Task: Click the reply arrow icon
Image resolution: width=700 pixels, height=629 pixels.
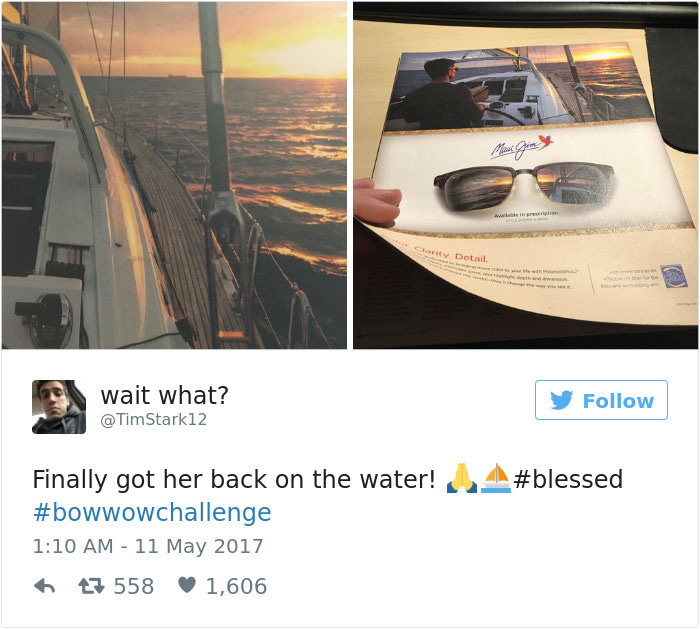Action: pos(45,586)
